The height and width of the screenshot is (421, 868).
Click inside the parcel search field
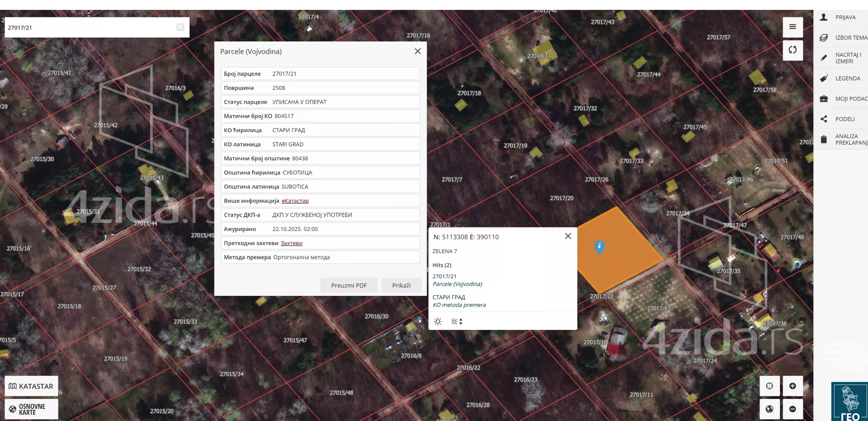90,28
